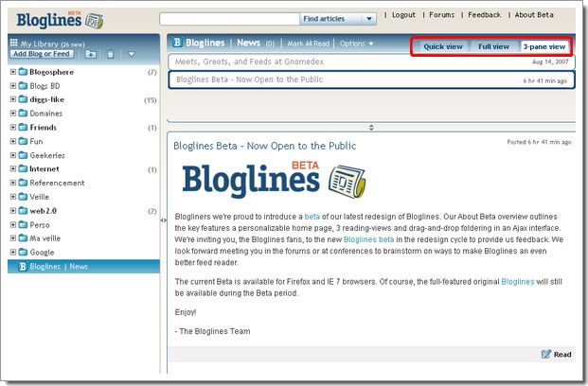The image size is (588, 386).
Task: Click the Blogs BD folder icon
Action: point(23,85)
